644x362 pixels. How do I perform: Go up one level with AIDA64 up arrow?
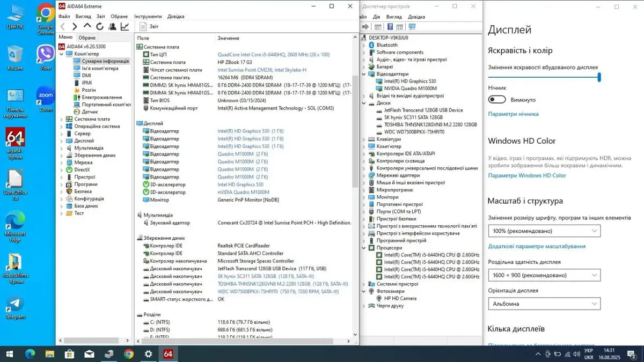tap(87, 26)
